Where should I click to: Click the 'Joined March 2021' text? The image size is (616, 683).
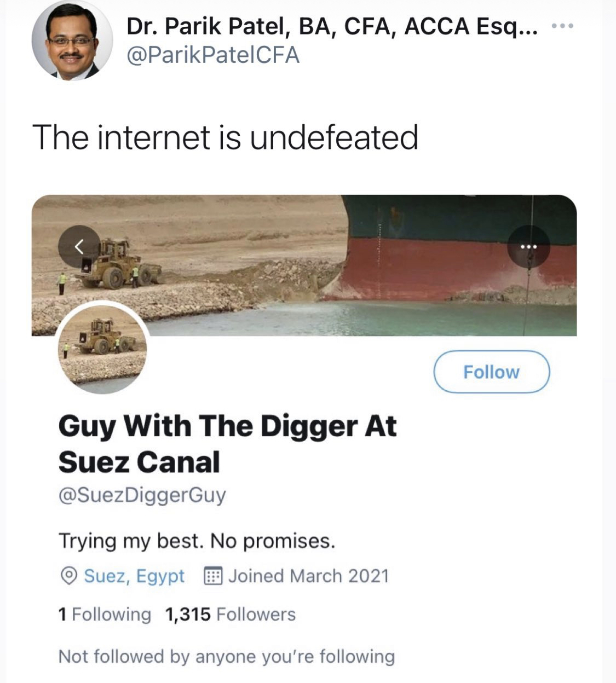click(x=308, y=576)
